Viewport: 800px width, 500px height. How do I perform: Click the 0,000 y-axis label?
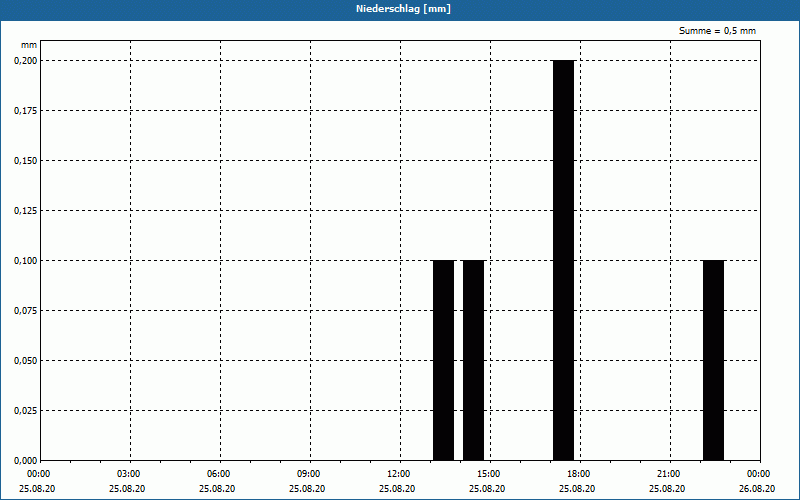(26, 461)
